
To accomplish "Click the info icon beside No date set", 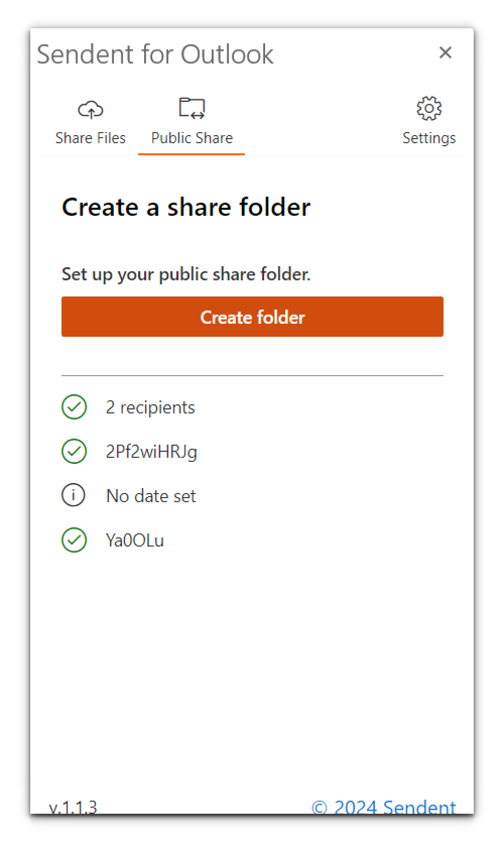I will 74,495.
